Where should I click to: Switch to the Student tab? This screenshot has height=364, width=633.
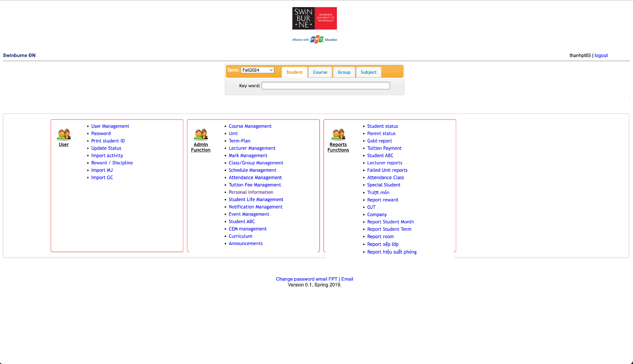[294, 72]
